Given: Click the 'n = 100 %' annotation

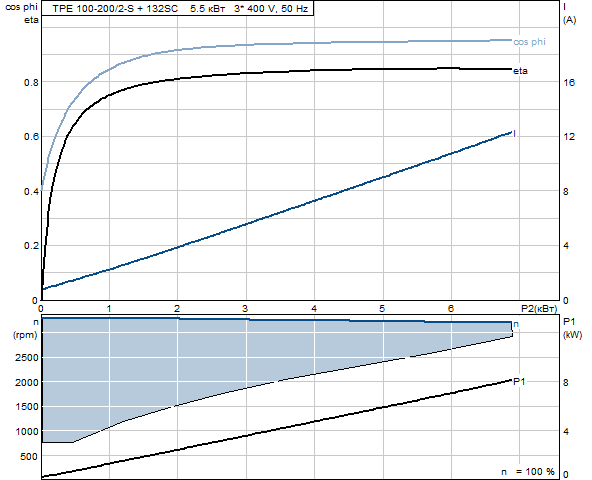Looking at the screenshot, I should click(x=528, y=471).
